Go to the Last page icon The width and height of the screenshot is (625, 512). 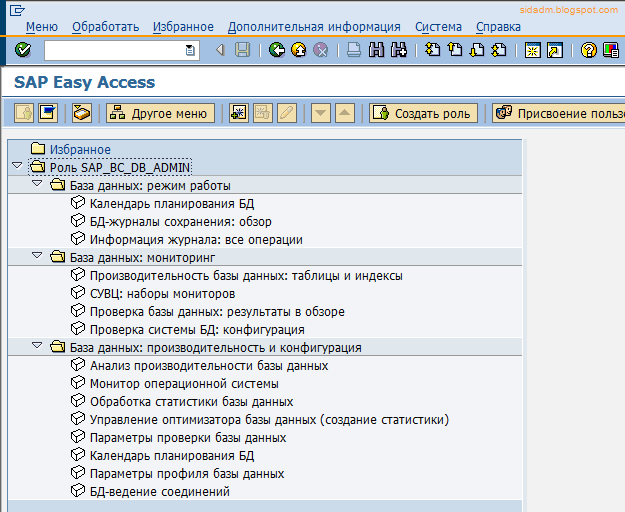pyautogui.click(x=499, y=50)
